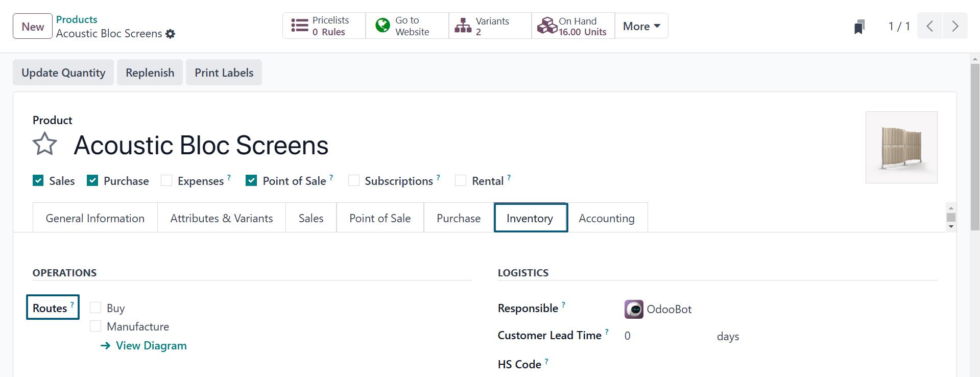Click the OdooBot avatar icon

[634, 309]
